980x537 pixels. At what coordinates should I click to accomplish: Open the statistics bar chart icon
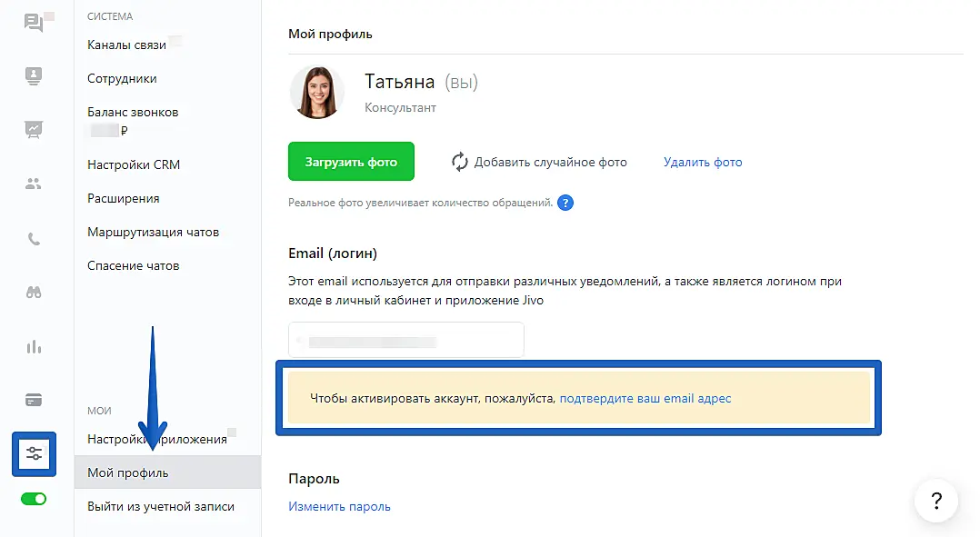[x=34, y=346]
